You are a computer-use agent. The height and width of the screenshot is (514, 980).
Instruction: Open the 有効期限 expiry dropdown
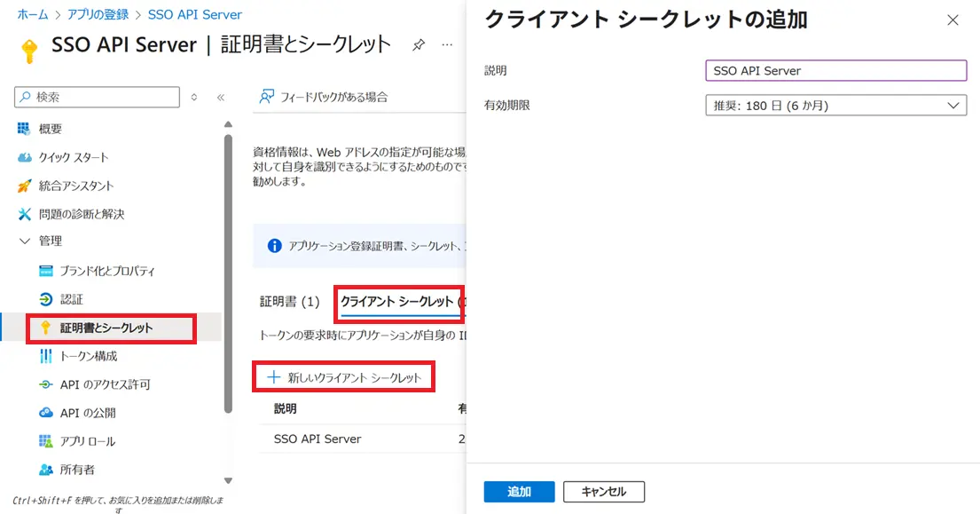(x=835, y=105)
